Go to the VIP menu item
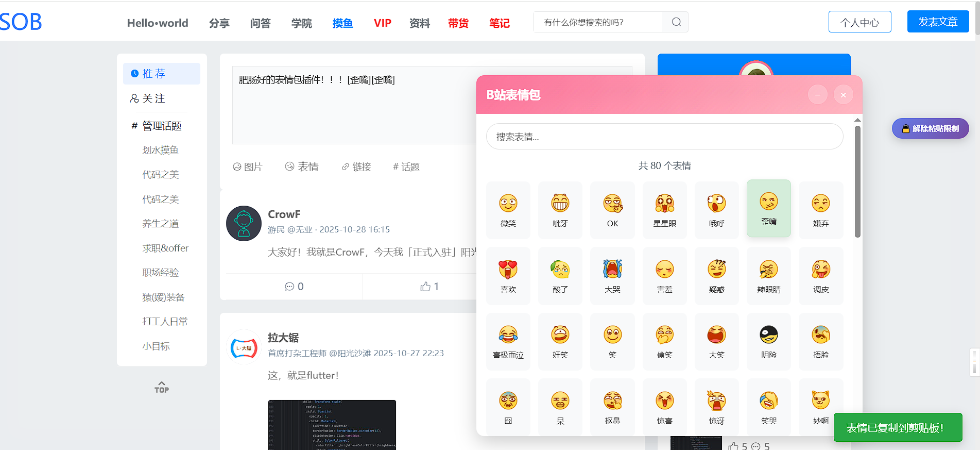The image size is (980, 450). 382,23
